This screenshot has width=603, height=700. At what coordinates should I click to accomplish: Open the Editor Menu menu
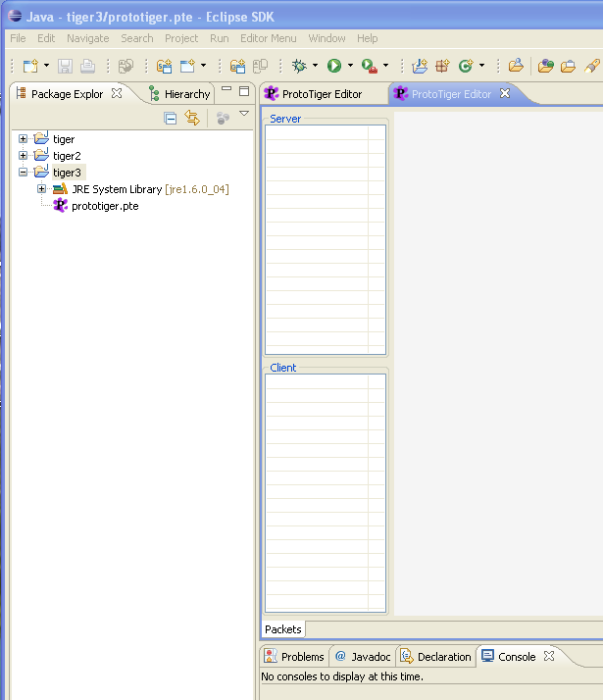(269, 38)
